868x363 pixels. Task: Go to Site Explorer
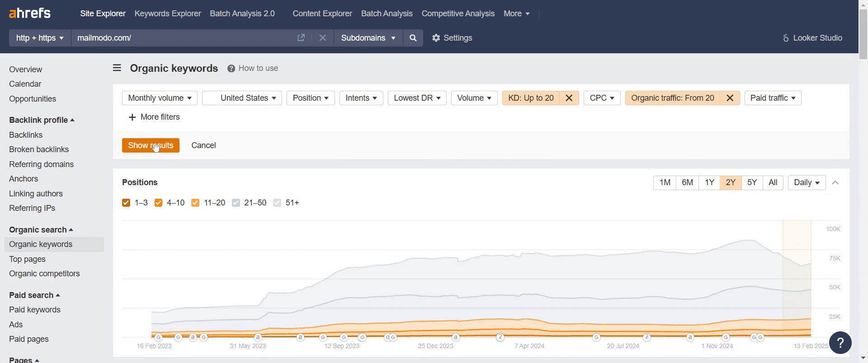click(x=103, y=14)
